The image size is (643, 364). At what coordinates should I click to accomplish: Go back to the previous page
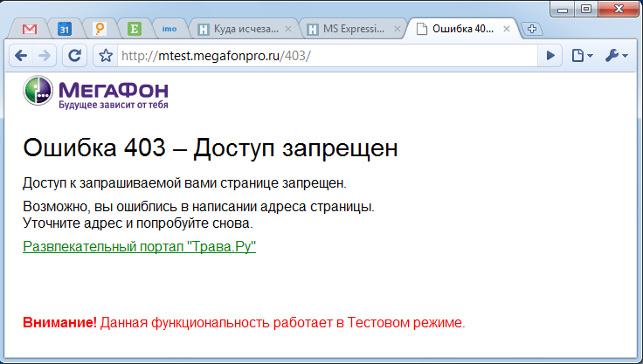pyautogui.click(x=21, y=55)
